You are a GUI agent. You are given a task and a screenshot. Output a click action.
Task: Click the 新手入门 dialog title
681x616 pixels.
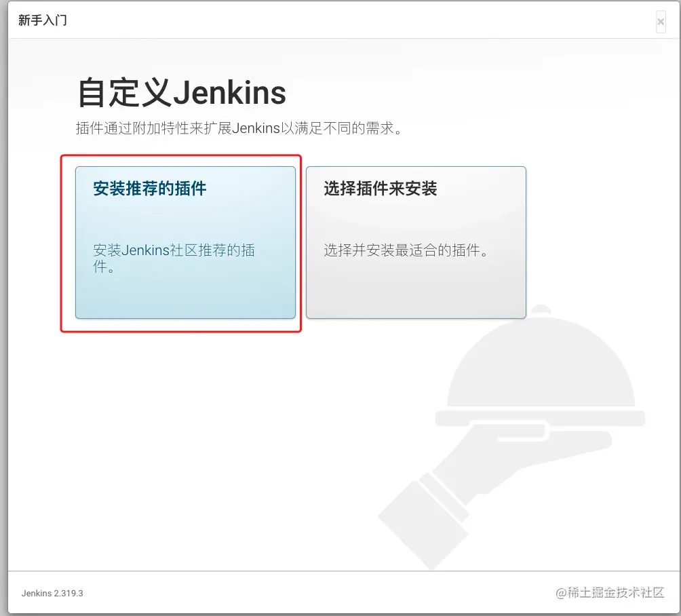coord(43,20)
